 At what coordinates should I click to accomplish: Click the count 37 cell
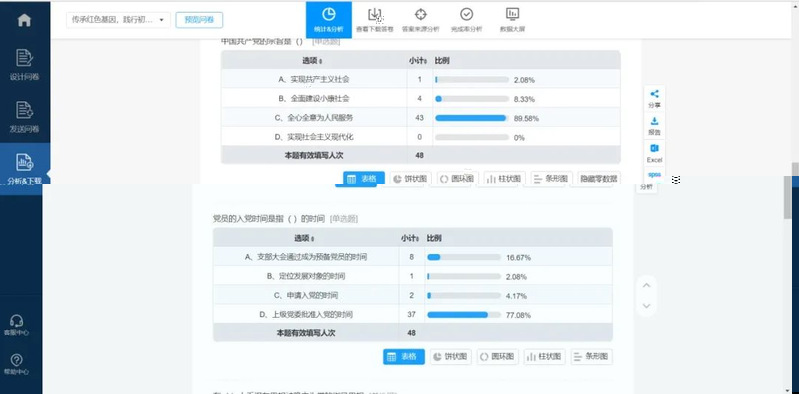[412, 315]
